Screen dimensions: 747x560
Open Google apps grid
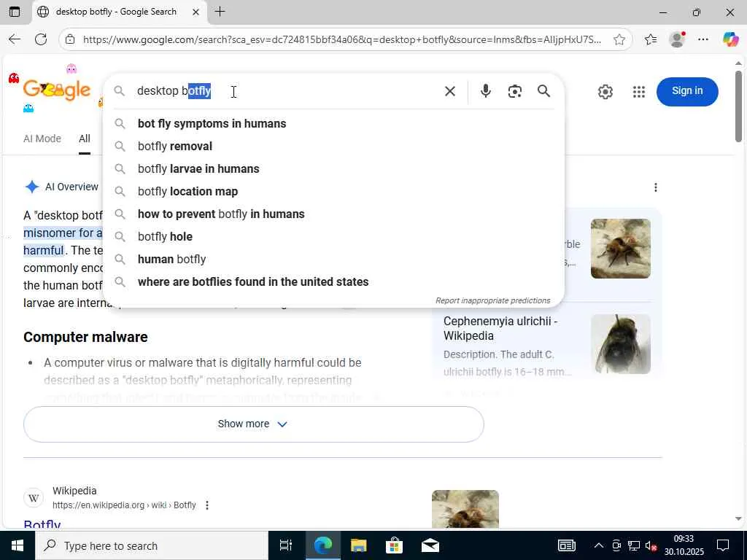coord(638,91)
